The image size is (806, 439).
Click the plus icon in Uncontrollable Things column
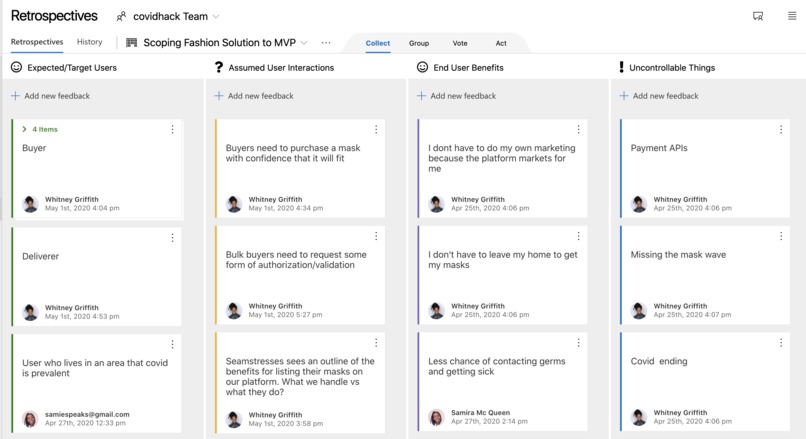click(x=624, y=96)
